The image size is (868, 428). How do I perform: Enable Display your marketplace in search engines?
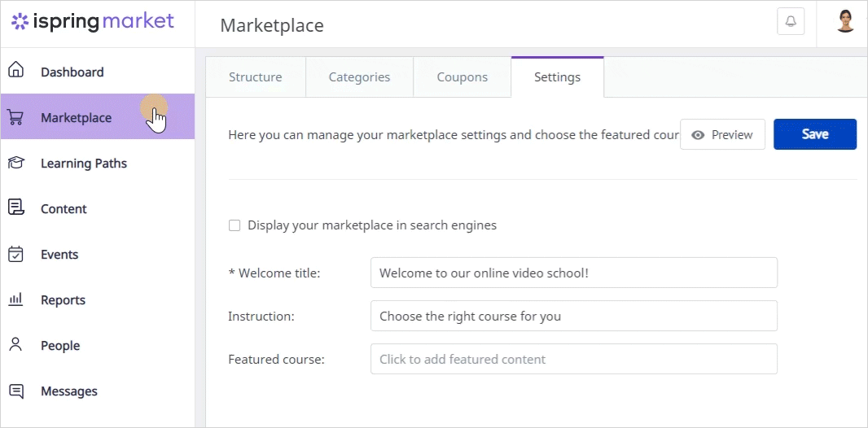pos(235,225)
